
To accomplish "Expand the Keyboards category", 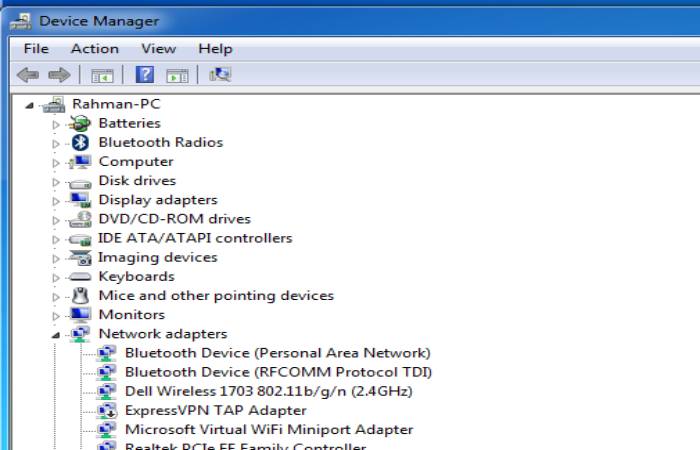I will coord(56,278).
